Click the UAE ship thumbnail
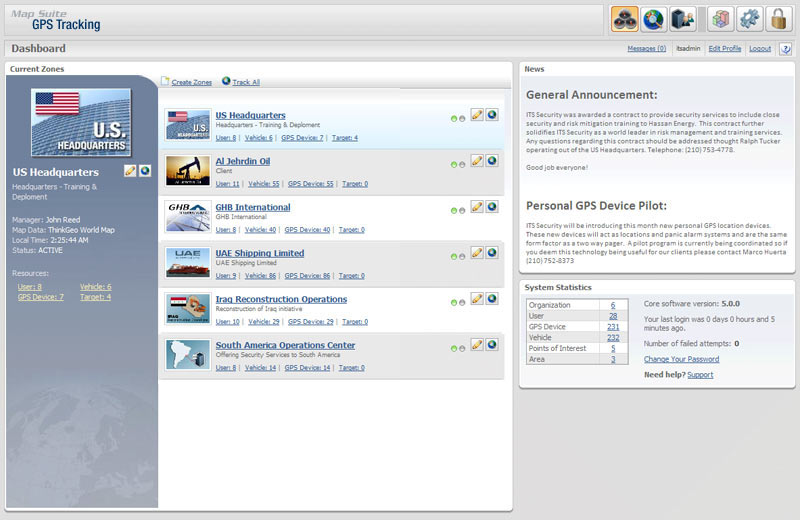The image size is (800, 520). [x=188, y=262]
